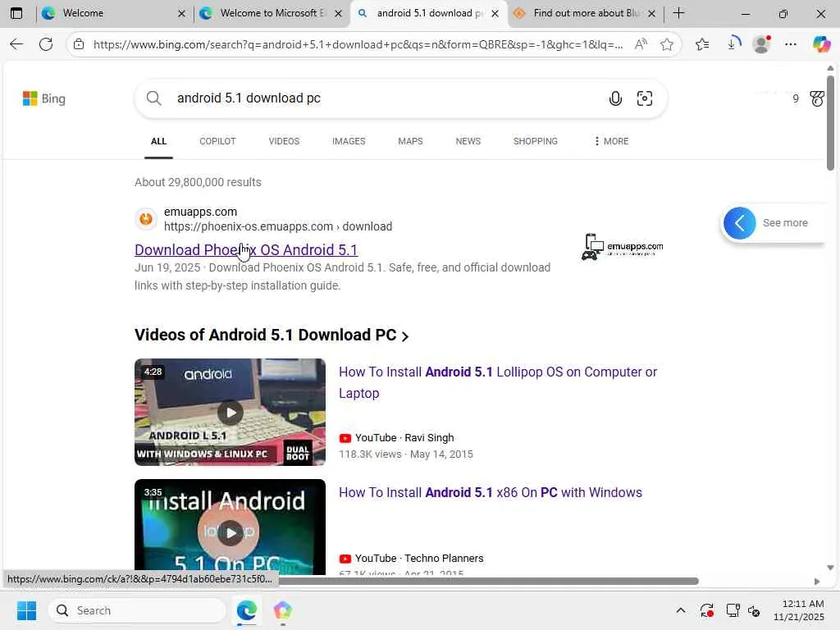Expand Videos of Android 5.1 Download PC
The width and height of the screenshot is (840, 630).
[x=272, y=335]
